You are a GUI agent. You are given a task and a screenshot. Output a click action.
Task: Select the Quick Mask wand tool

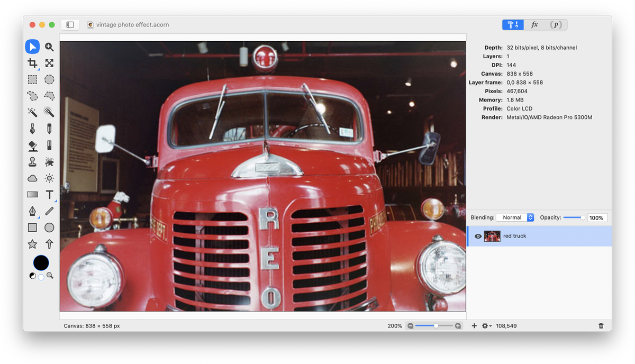(x=49, y=112)
